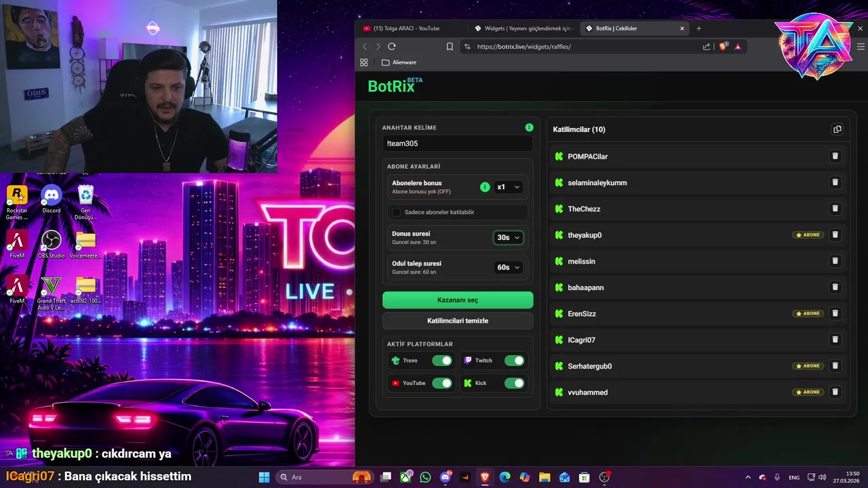Toggle Kick platform switch
Screen dimensions: 868x488
click(514, 383)
